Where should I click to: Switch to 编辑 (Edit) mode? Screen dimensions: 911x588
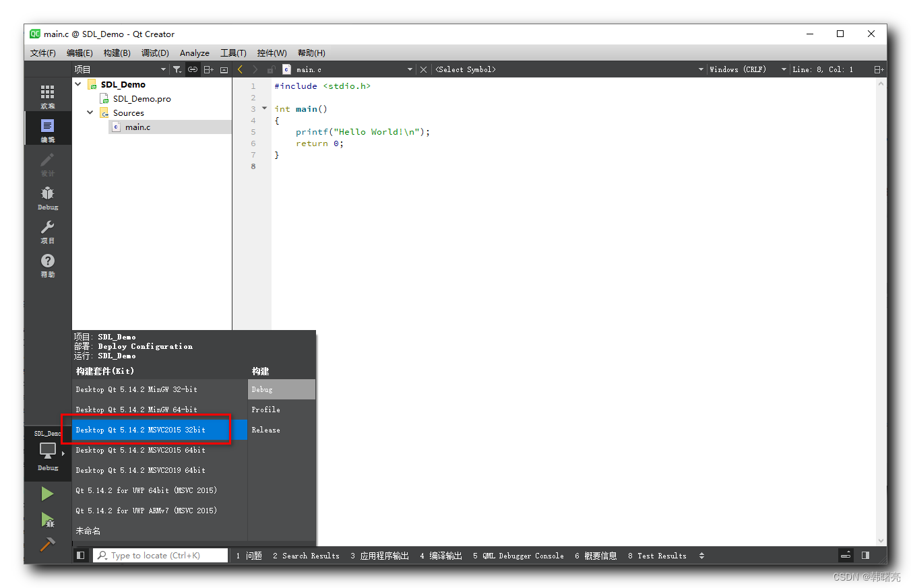[x=47, y=129]
